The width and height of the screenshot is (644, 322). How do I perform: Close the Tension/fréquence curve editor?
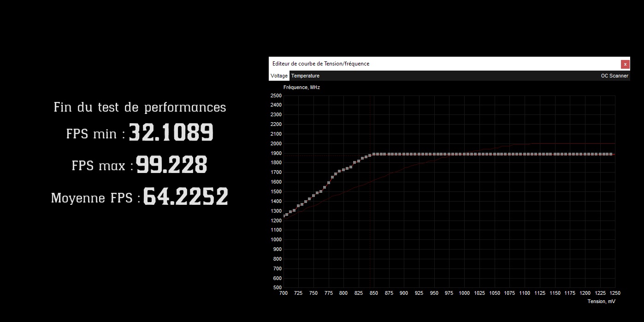[625, 64]
